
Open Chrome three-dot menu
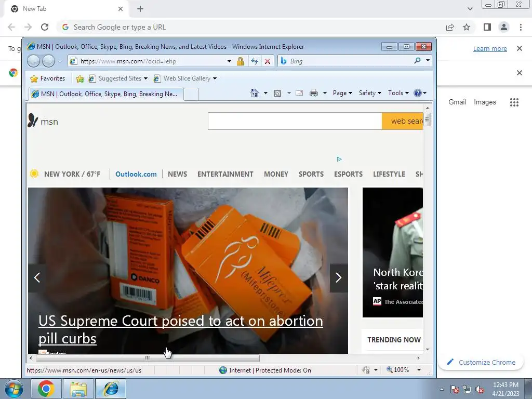521,27
